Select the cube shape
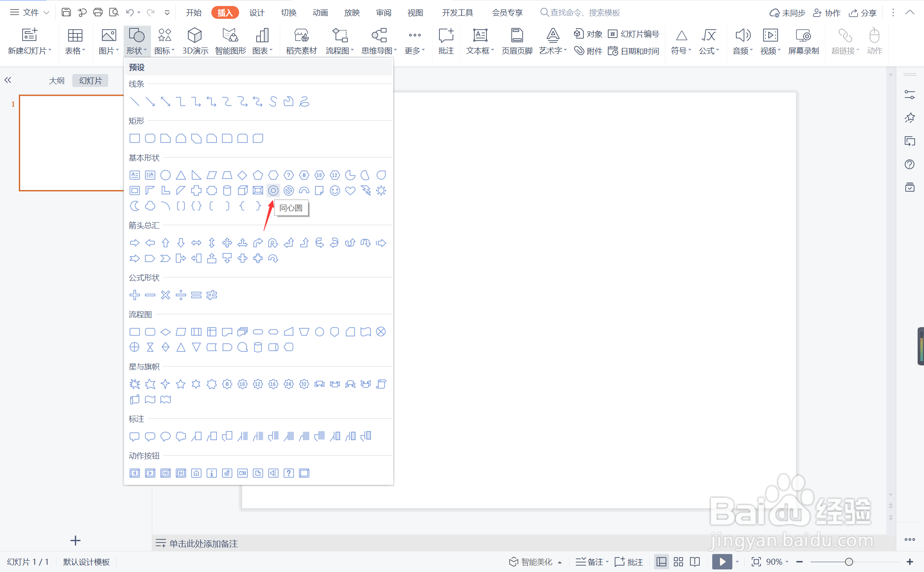The image size is (924, 572). [x=243, y=191]
